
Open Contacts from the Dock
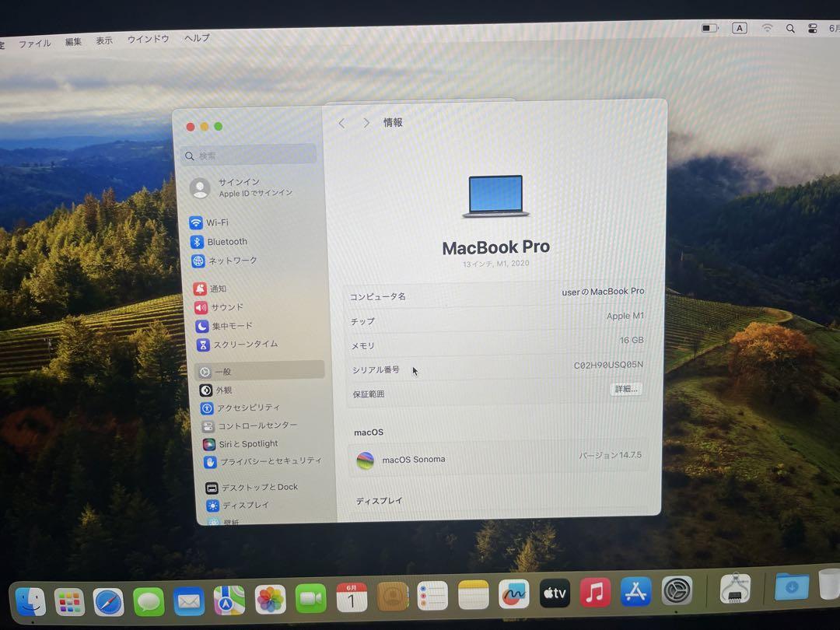[393, 597]
